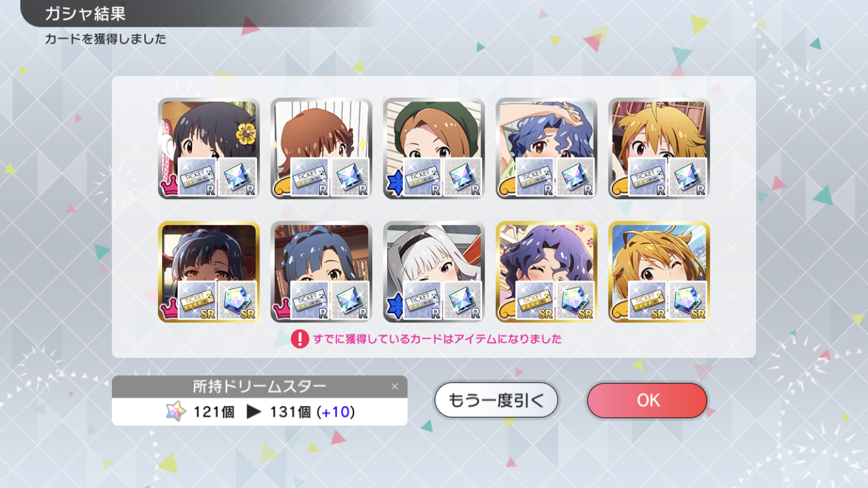Click the pink exclamation warning icon
The image size is (868, 488).
(x=299, y=339)
